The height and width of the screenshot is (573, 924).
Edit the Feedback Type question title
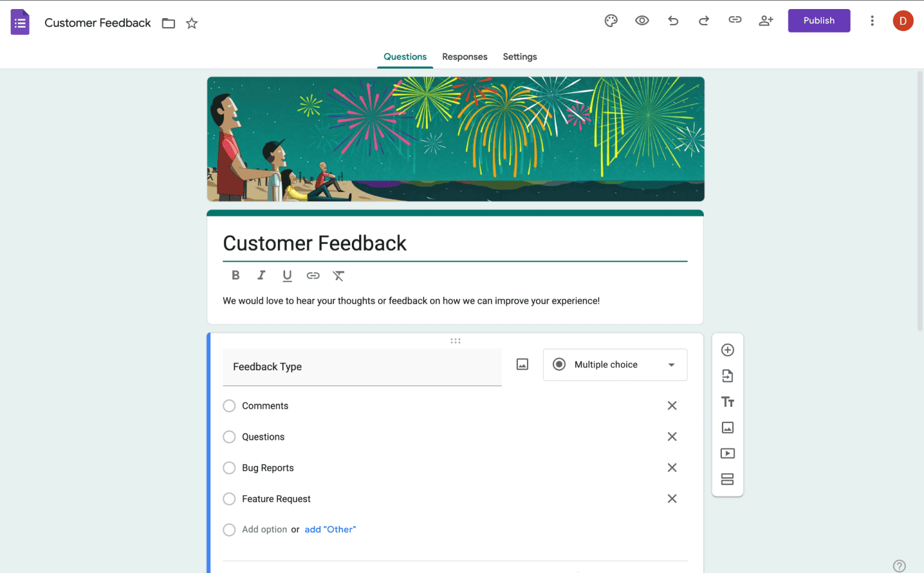click(x=362, y=367)
